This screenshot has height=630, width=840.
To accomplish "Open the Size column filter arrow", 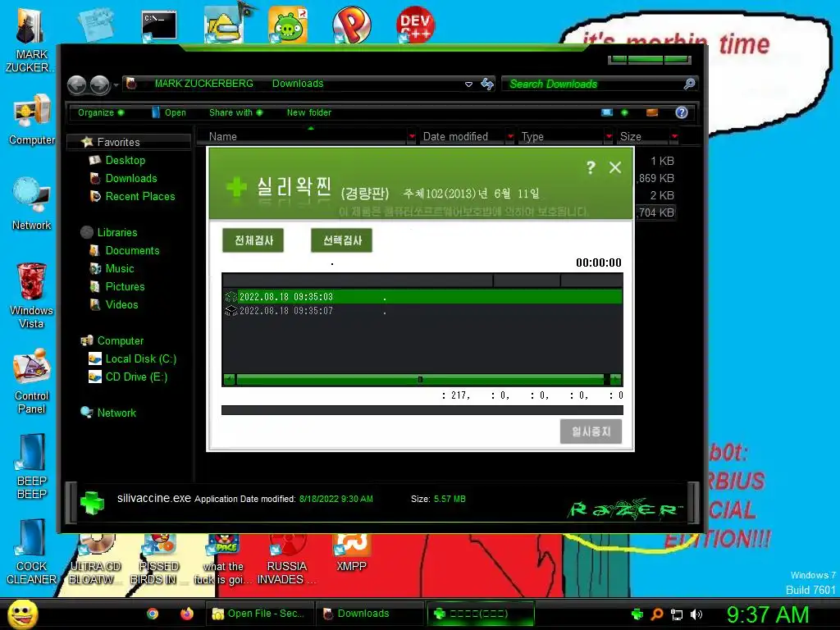I will pyautogui.click(x=674, y=137).
